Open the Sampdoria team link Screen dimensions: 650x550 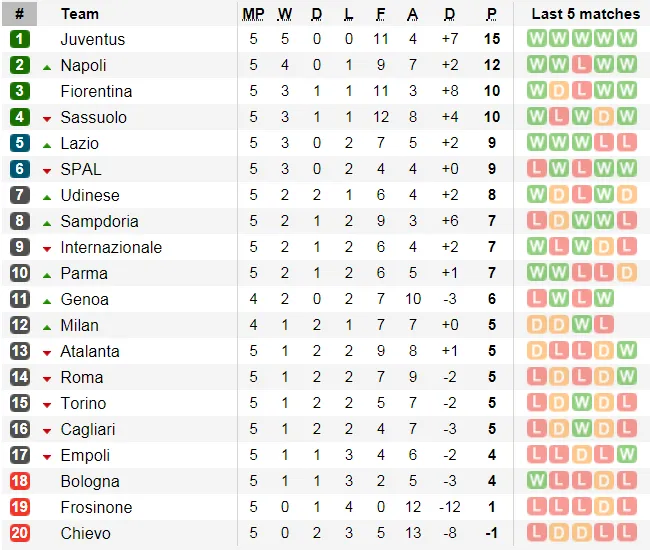[99, 221]
